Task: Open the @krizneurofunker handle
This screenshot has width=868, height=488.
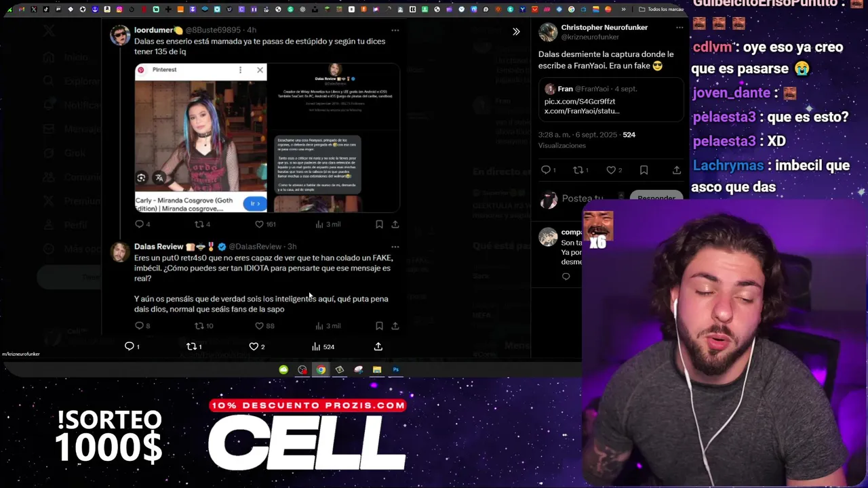Action: point(590,37)
